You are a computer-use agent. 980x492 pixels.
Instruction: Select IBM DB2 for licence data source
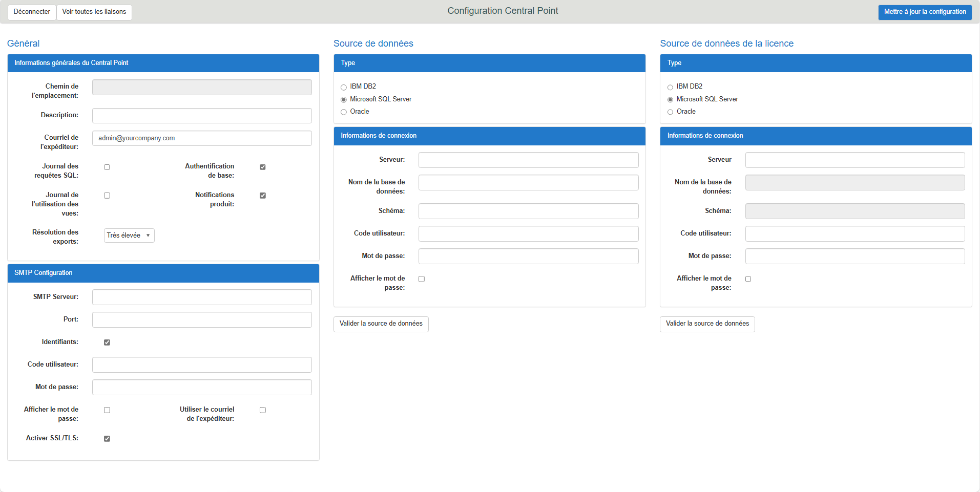pyautogui.click(x=670, y=87)
